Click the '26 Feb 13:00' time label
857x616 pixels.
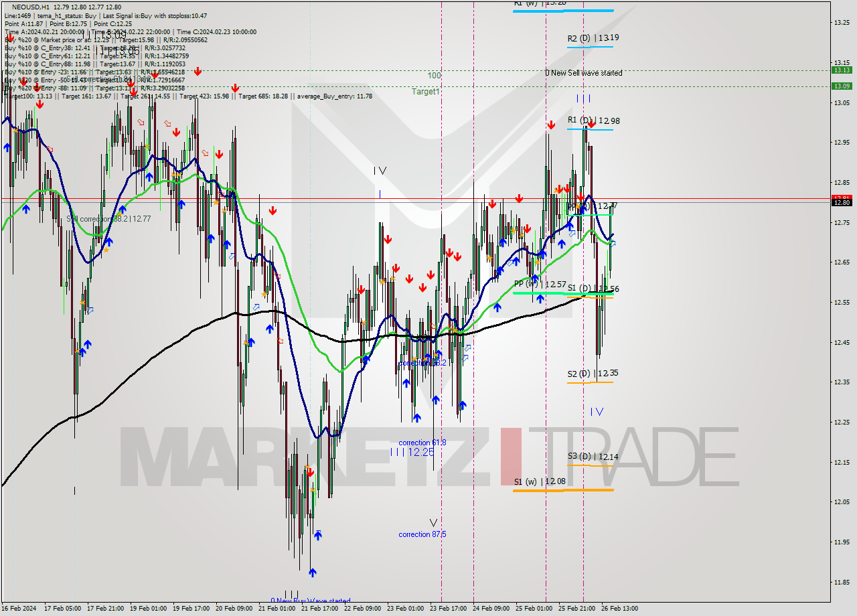(x=619, y=609)
